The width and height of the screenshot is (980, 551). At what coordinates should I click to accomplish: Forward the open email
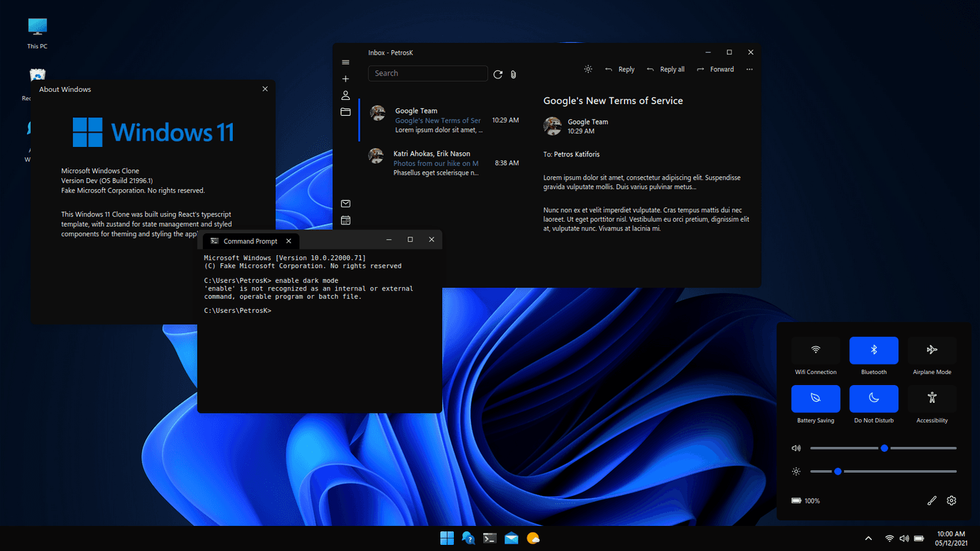pyautogui.click(x=715, y=69)
